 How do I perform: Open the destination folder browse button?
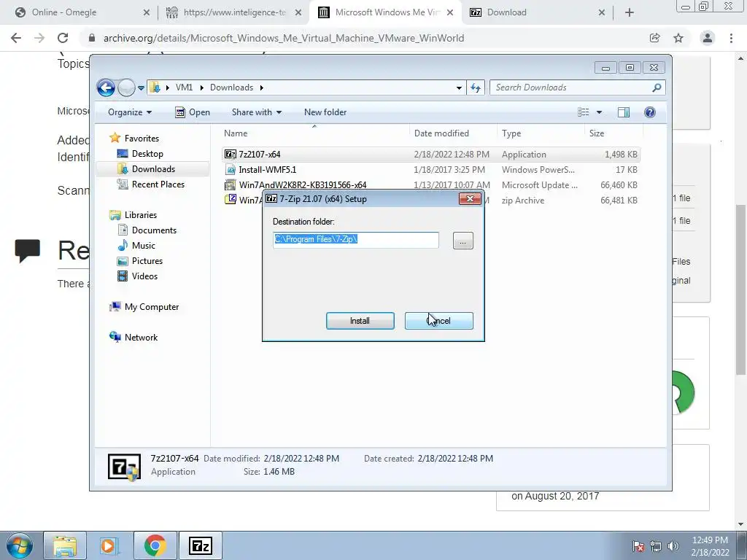click(x=462, y=241)
